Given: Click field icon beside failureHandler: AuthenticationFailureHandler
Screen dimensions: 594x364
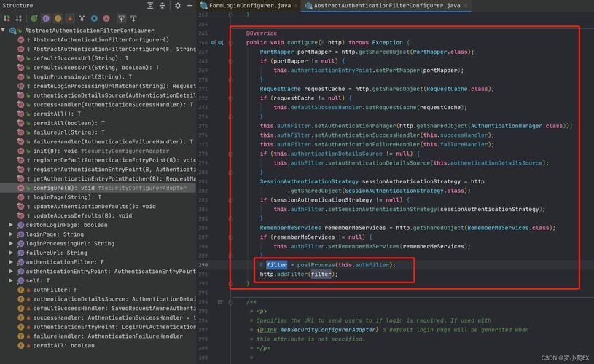Looking at the screenshot, I should 21,336.
